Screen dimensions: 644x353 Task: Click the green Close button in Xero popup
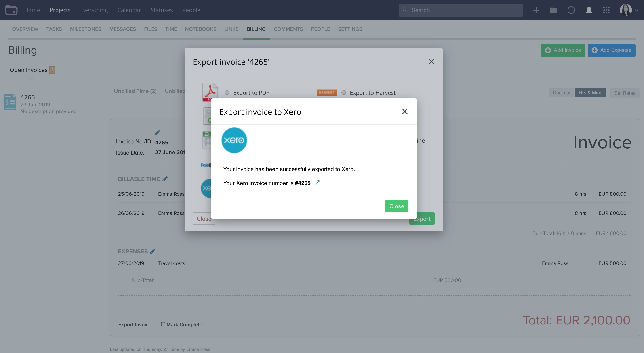pyautogui.click(x=396, y=206)
